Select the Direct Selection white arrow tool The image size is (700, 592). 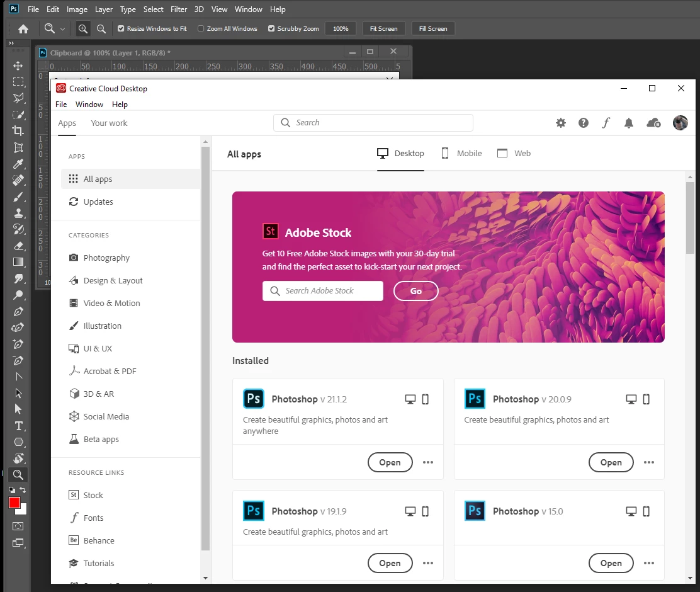click(18, 409)
